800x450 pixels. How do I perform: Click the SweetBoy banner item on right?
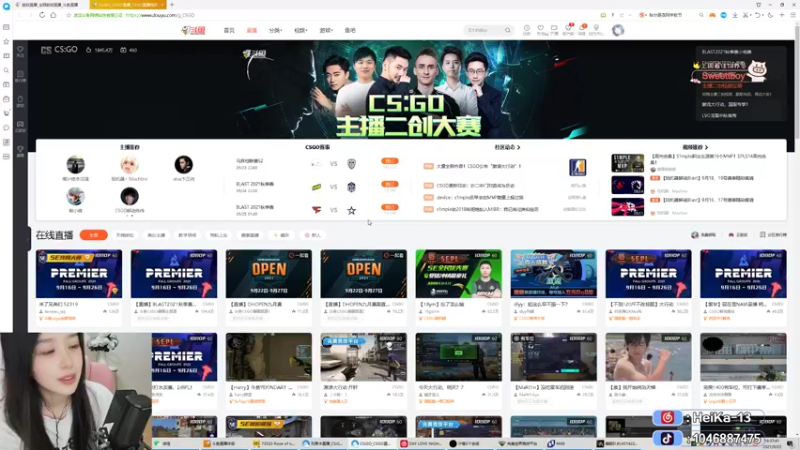point(730,71)
